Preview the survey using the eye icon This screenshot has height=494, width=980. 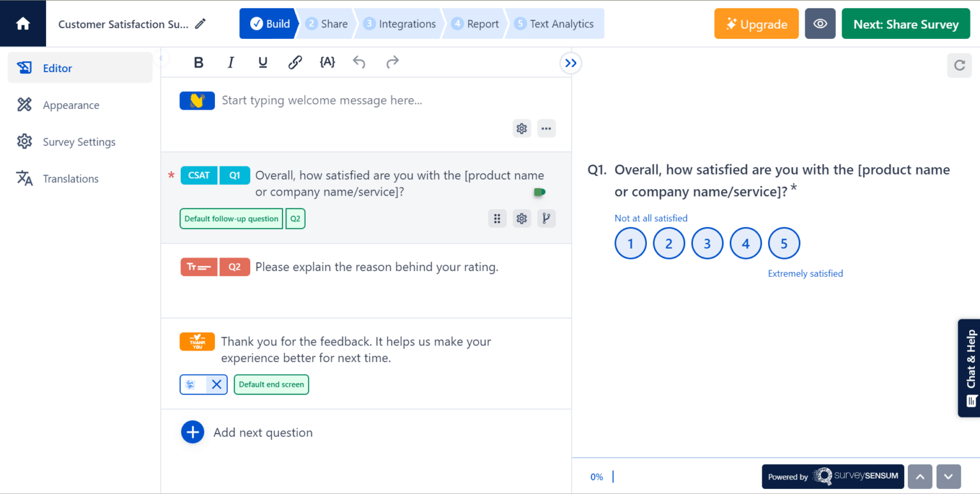(x=820, y=23)
